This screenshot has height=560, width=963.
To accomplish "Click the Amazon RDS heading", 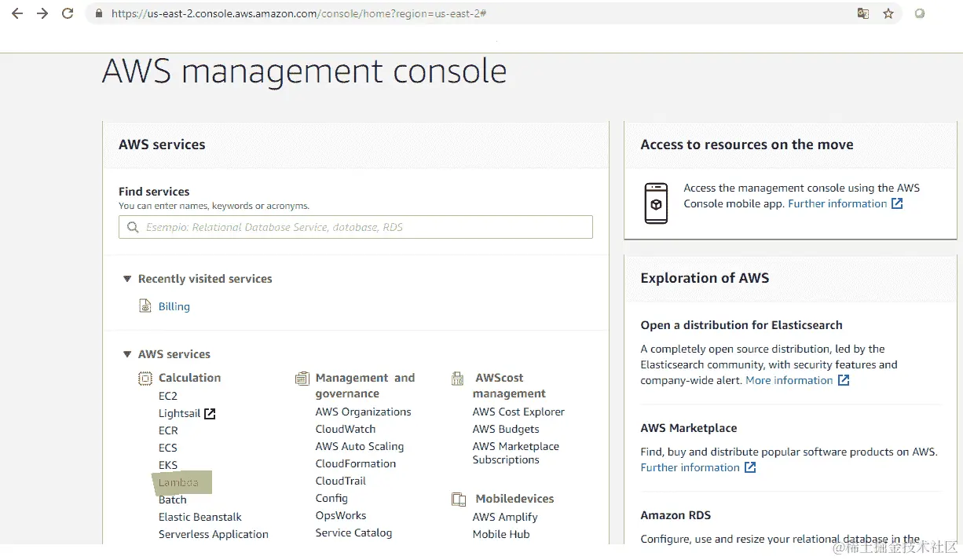I will pos(676,515).
